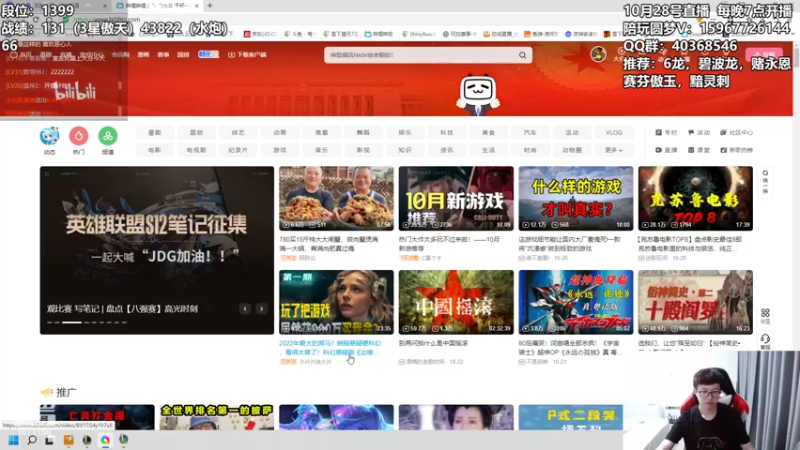
Task: Open the 十殿阎罗 video thumbnail
Action: (695, 303)
